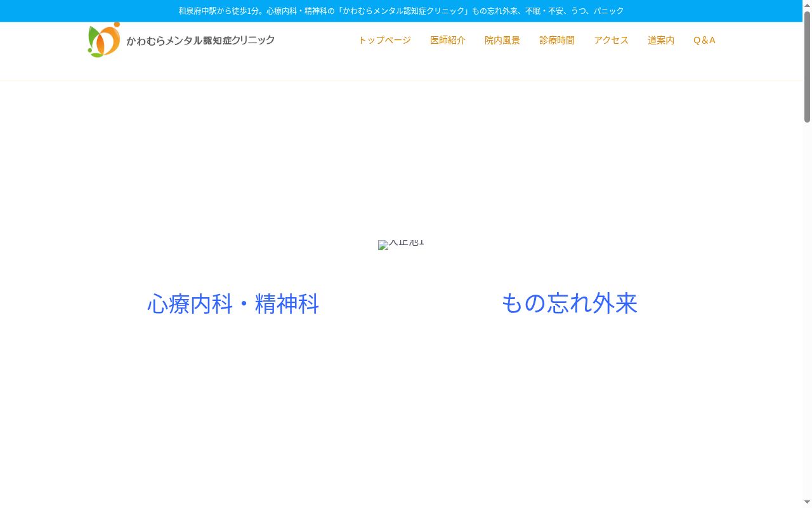Viewport: 812px width, 508px height.
Task: Go to the 院内風景 page
Action: coord(502,40)
